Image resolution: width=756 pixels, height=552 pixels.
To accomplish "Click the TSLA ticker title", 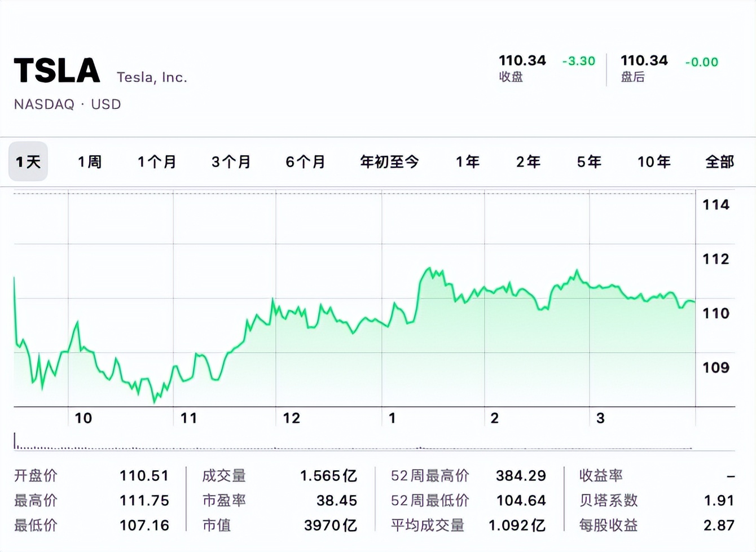I will tap(56, 69).
